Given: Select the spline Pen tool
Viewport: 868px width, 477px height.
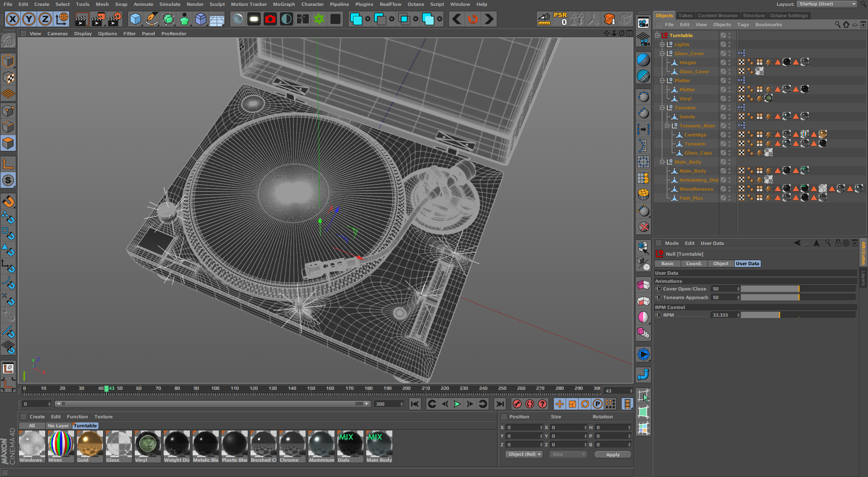Looking at the screenshot, I should (x=152, y=19).
